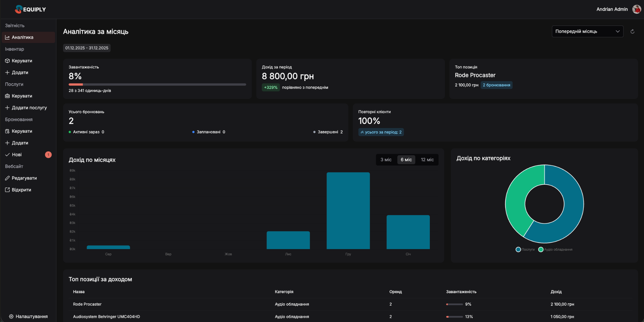
Task: Expand the Звітність sidebar section
Action: (x=14, y=25)
